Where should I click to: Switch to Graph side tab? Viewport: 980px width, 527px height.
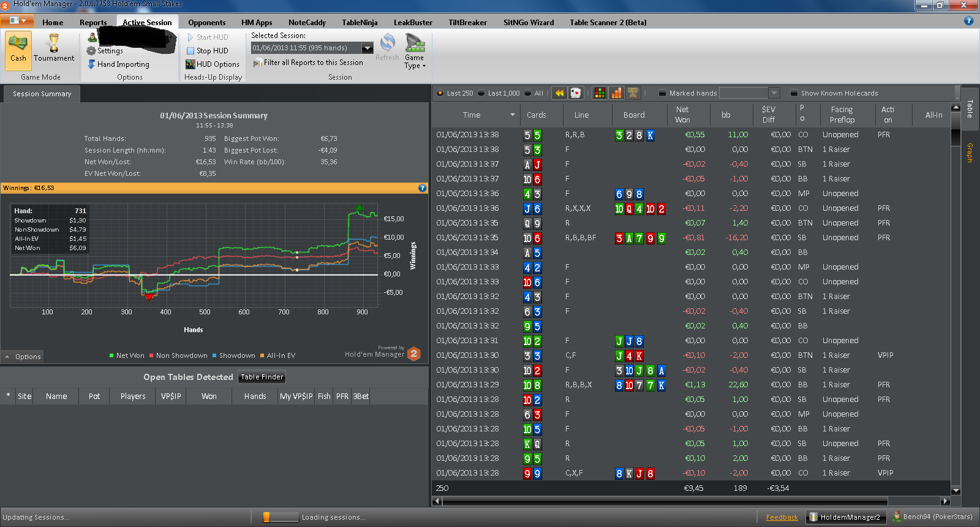(970, 153)
